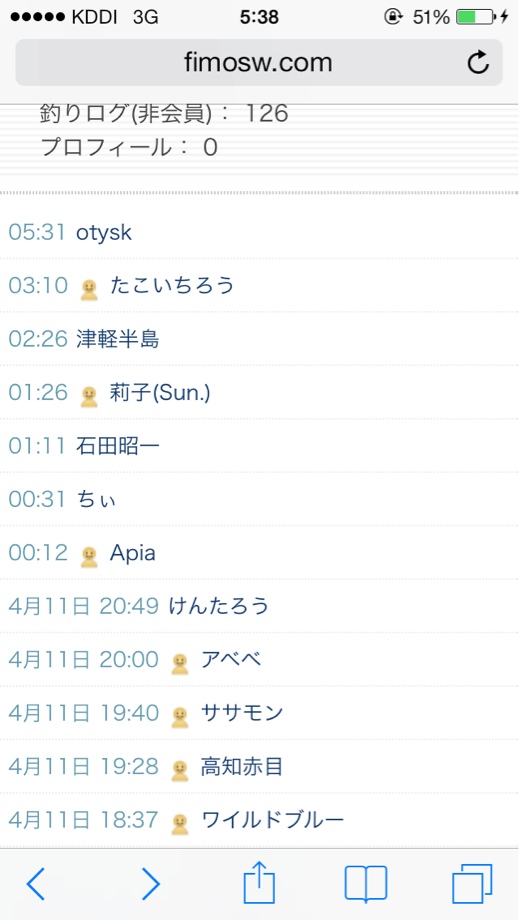This screenshot has width=519, height=920.
Task: Open the Bookmarks book icon
Action: [x=366, y=884]
